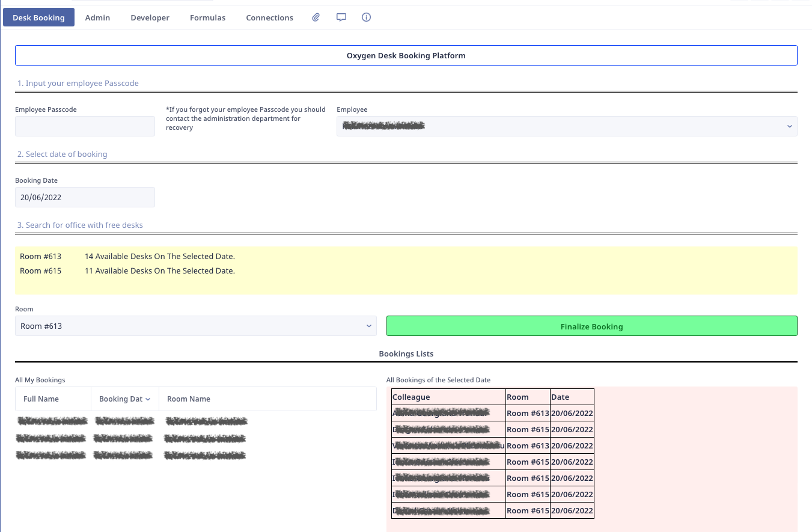Click the passcode recovery note text
812x532 pixels.
point(246,118)
